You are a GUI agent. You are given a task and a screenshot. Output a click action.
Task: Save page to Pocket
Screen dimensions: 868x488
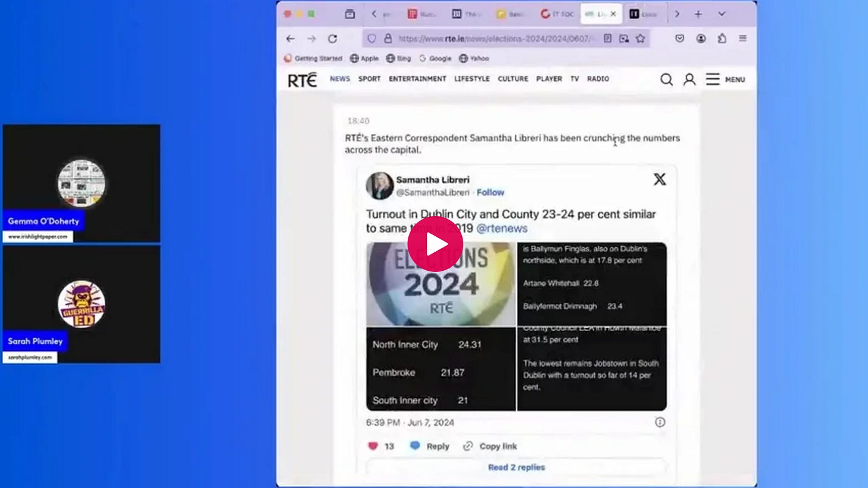click(680, 39)
